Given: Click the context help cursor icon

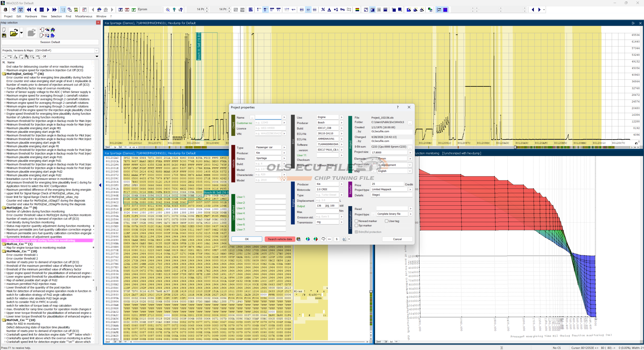Looking at the screenshot, I should click(181, 10).
